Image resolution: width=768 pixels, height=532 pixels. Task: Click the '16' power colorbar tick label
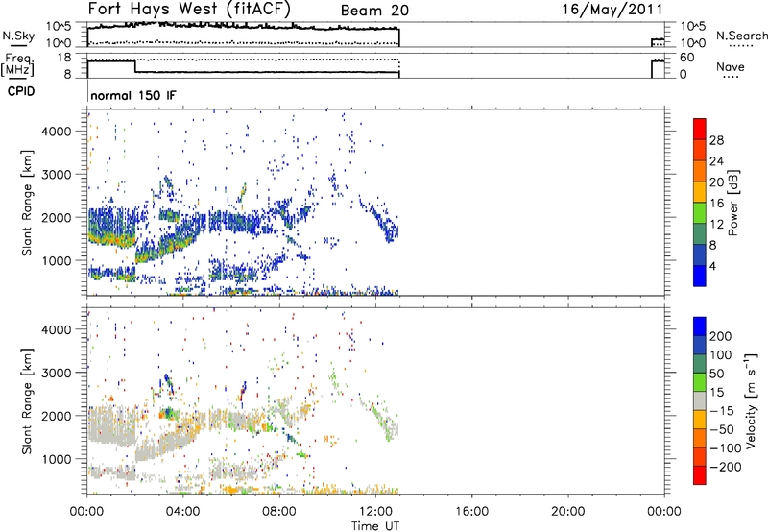tap(716, 203)
